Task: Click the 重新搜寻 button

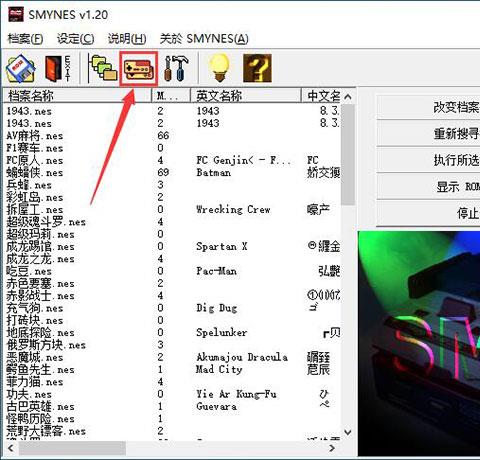Action: [428, 134]
